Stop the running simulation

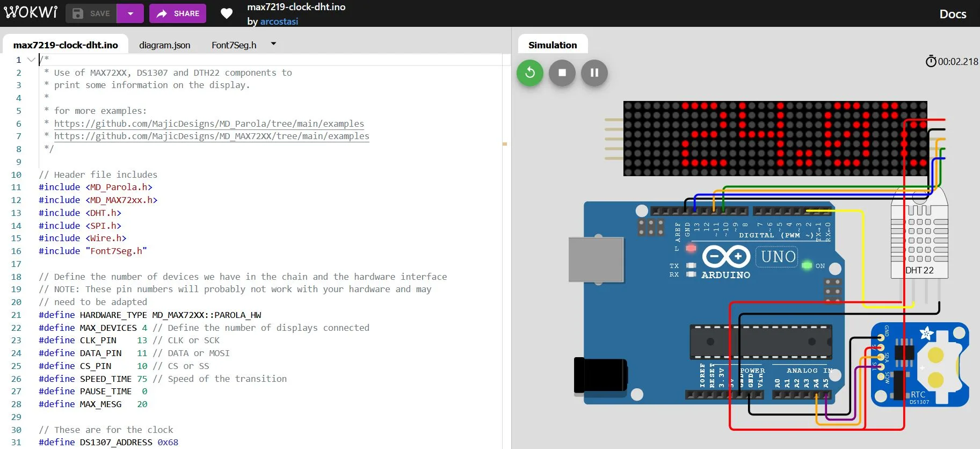562,73
